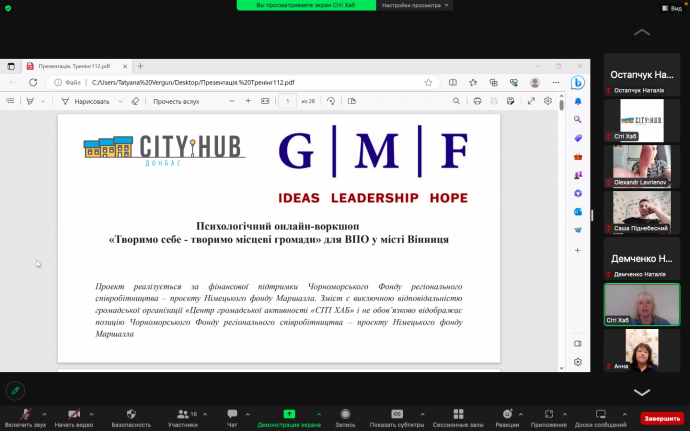Open View options dropdown in top bar
690x431 pixels.
click(415, 5)
